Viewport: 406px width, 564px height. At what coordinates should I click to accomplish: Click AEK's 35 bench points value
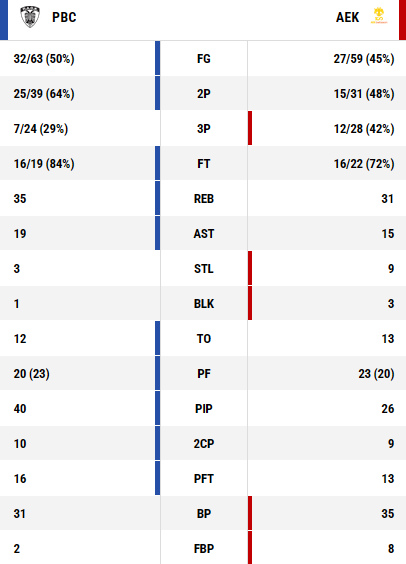[388, 514]
